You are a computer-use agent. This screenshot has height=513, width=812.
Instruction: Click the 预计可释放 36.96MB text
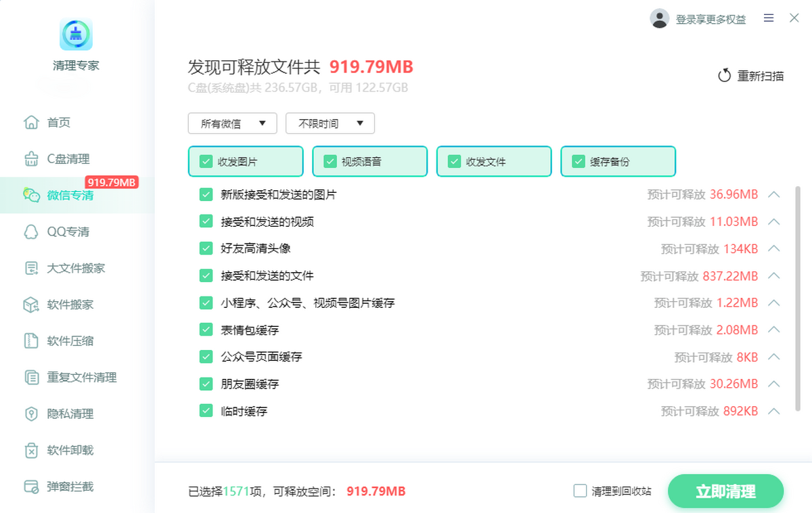pyautogui.click(x=702, y=194)
